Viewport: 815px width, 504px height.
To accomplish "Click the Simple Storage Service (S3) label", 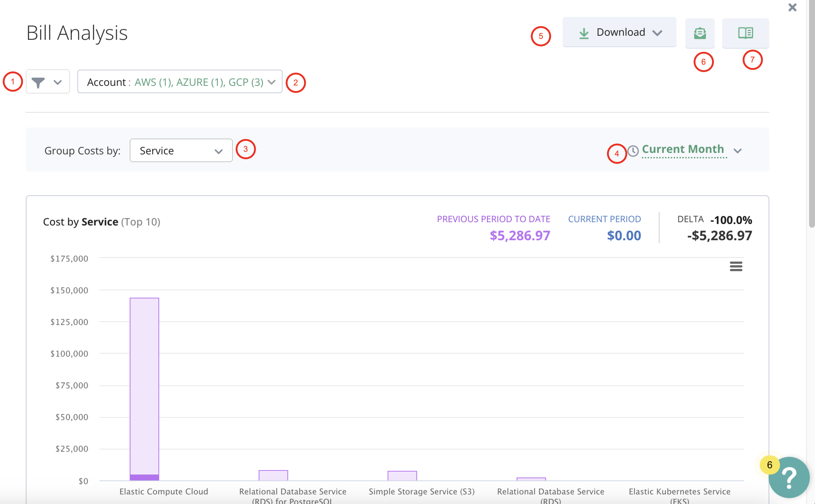I will coord(422,491).
